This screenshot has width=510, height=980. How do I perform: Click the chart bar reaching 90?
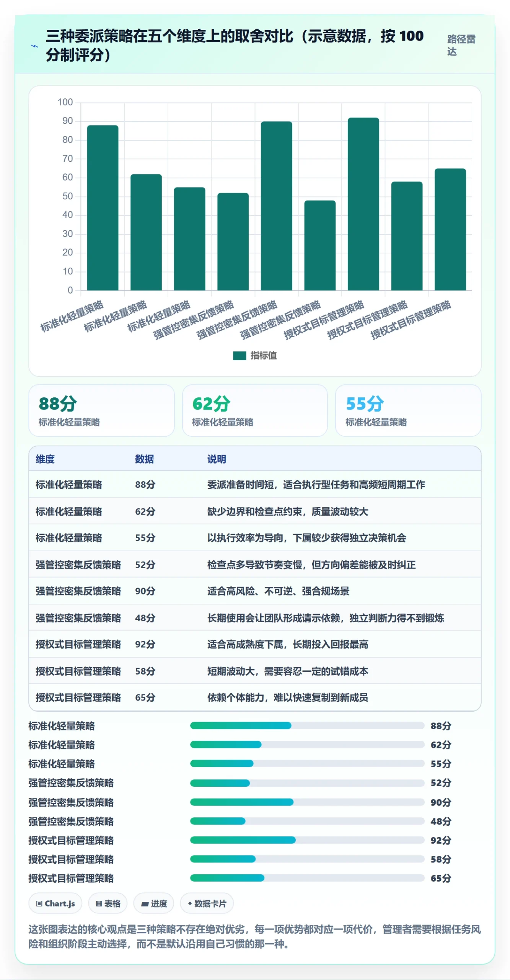coord(276,206)
